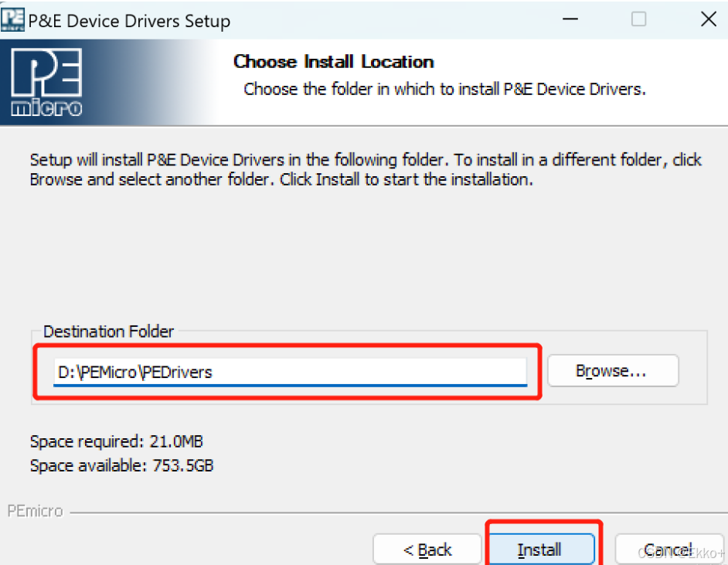Cancel the driver setup
Viewport: 728px width, 565px height.
tap(669, 550)
